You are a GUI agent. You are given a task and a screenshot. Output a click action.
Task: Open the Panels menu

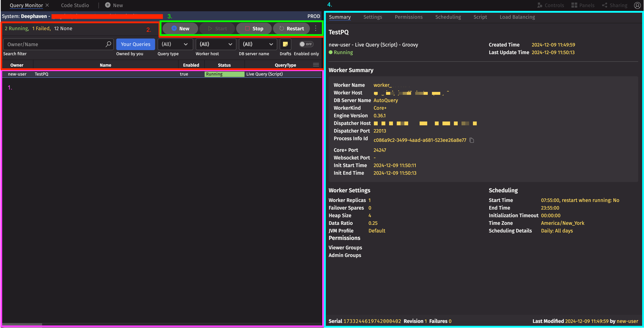pos(583,5)
